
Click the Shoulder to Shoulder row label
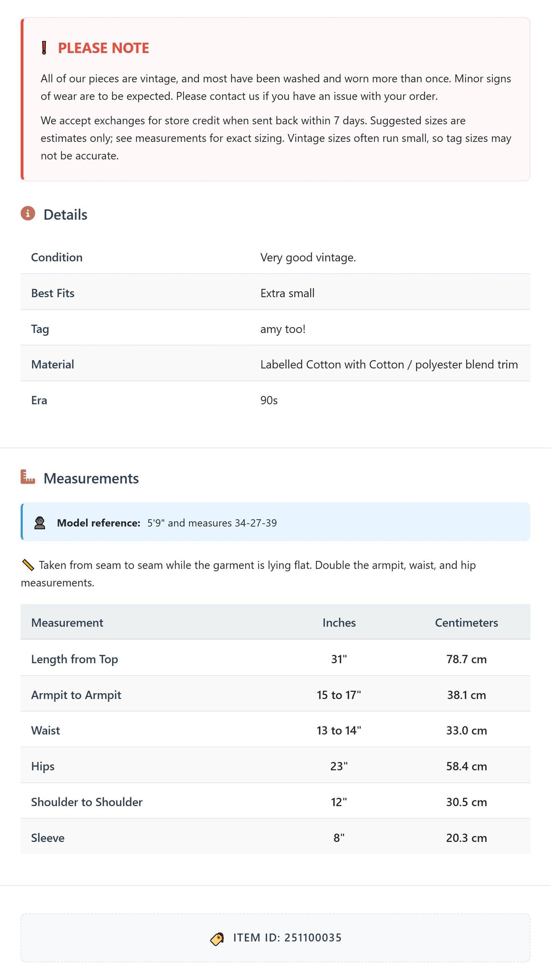87,802
